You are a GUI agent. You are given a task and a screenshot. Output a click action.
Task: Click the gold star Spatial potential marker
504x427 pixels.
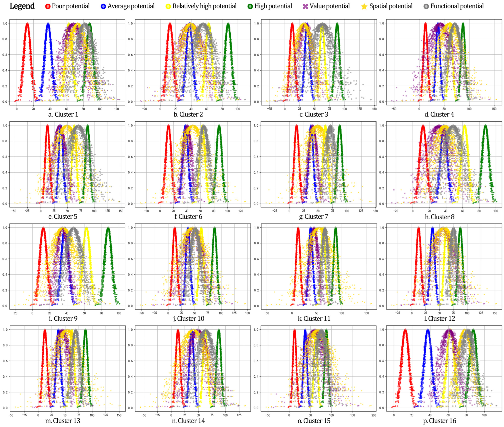364,6
